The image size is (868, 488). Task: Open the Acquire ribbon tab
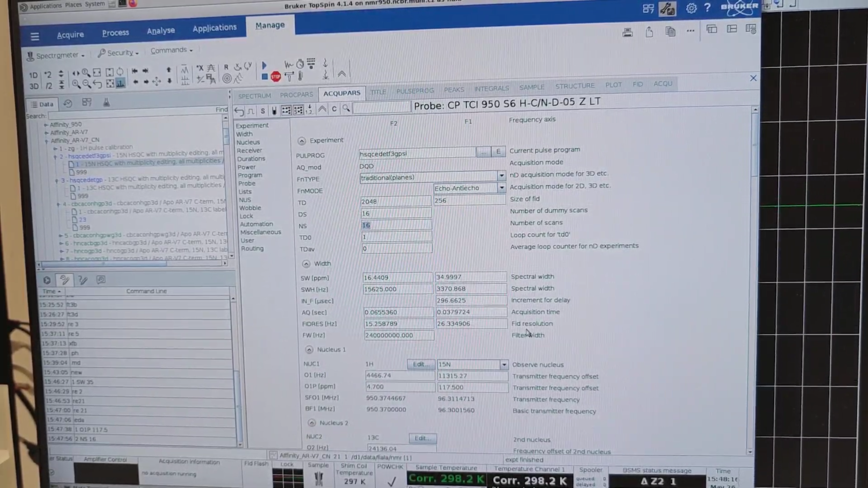pyautogui.click(x=70, y=35)
